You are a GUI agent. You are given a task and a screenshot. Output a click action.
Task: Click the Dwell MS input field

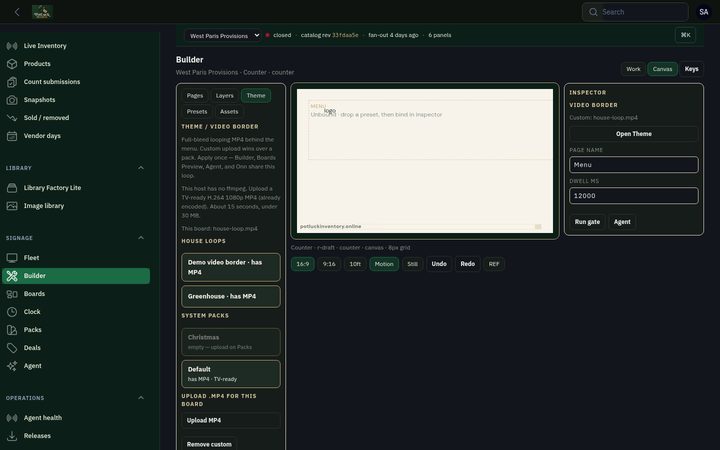(x=634, y=196)
